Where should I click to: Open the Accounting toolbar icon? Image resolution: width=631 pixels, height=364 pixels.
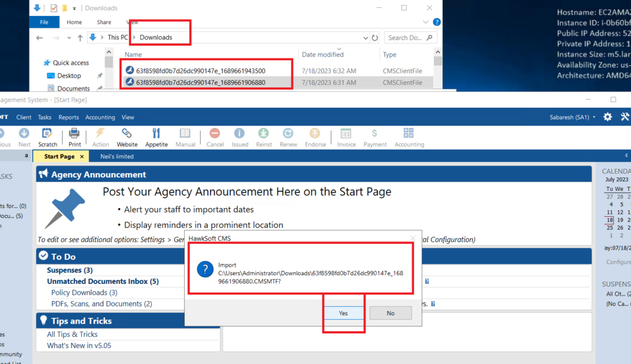tap(409, 136)
